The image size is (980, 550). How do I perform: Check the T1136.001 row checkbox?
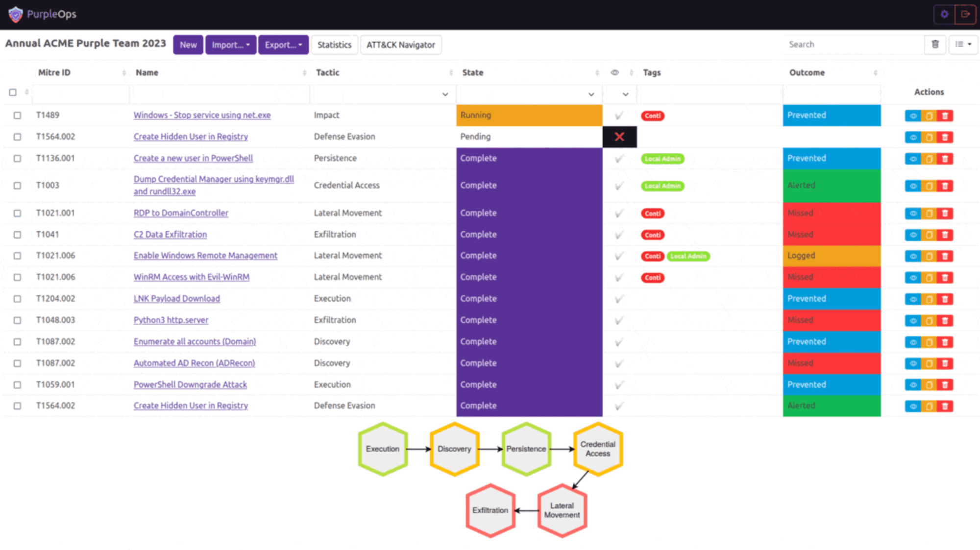click(17, 159)
